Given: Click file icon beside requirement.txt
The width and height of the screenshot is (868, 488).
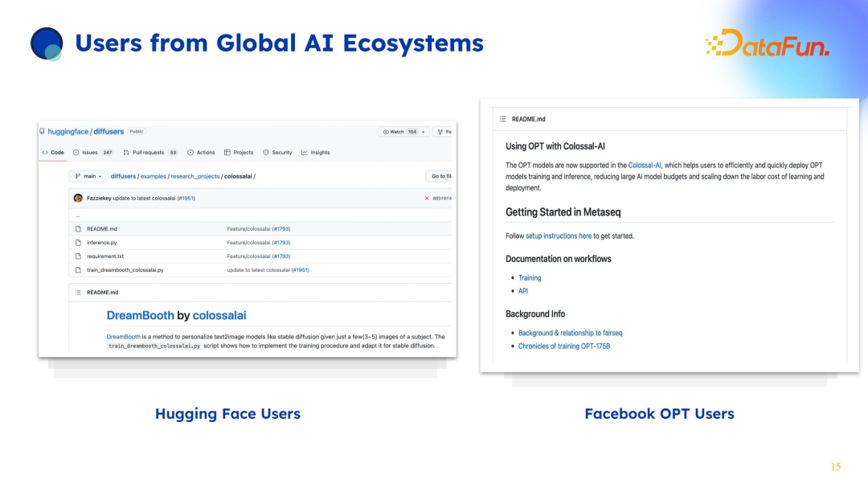Looking at the screenshot, I should click(78, 256).
